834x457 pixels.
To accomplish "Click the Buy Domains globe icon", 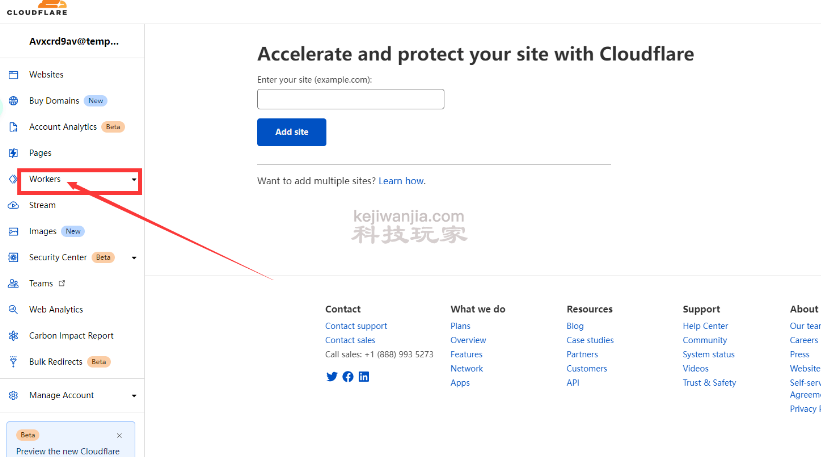I will click(x=13, y=101).
